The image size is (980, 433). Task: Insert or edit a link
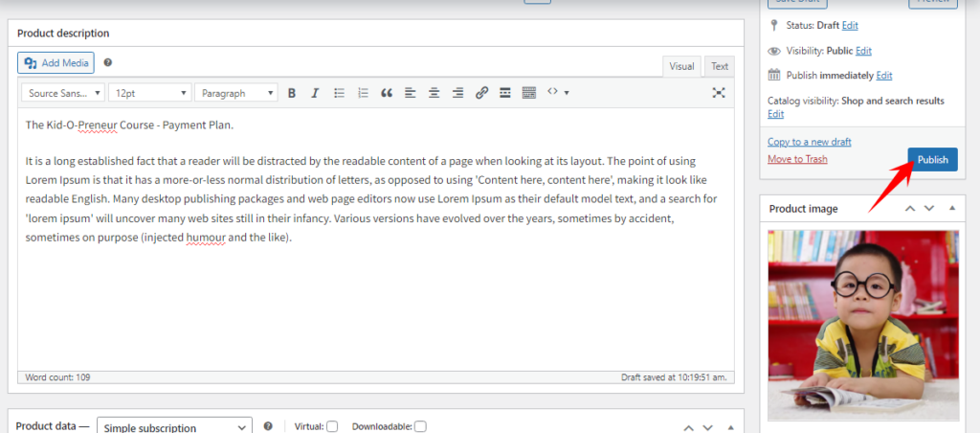pos(481,93)
